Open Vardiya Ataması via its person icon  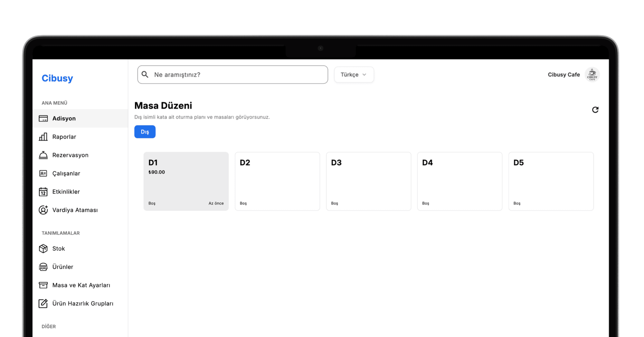tap(43, 210)
